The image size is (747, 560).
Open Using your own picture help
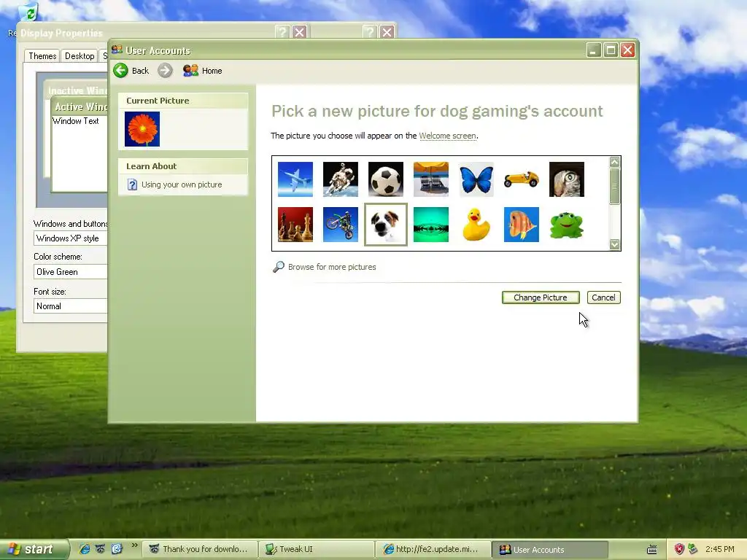(182, 184)
